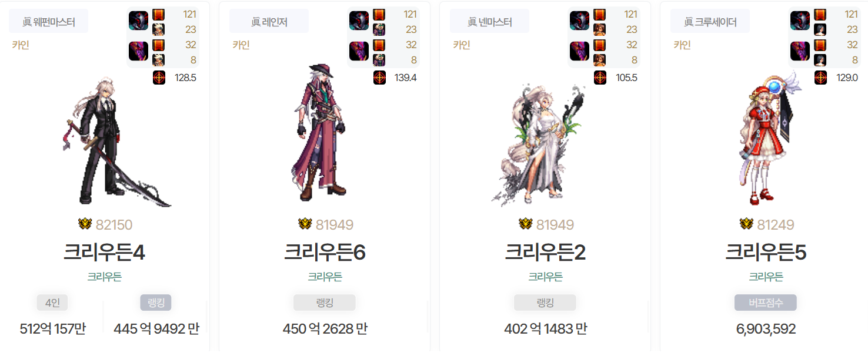The width and height of the screenshot is (868, 353).
Task: Open character name 크리우든6
Action: (325, 253)
